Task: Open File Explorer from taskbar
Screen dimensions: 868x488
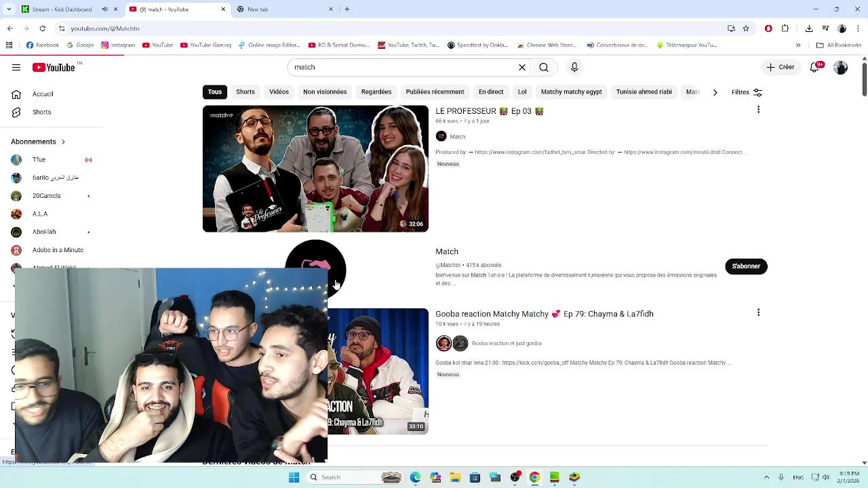Action: tap(455, 477)
